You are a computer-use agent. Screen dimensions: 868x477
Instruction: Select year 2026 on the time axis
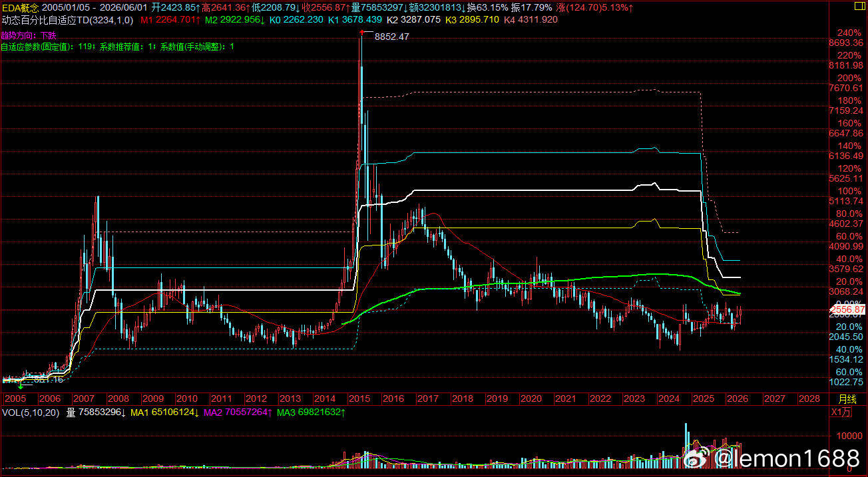pyautogui.click(x=738, y=399)
